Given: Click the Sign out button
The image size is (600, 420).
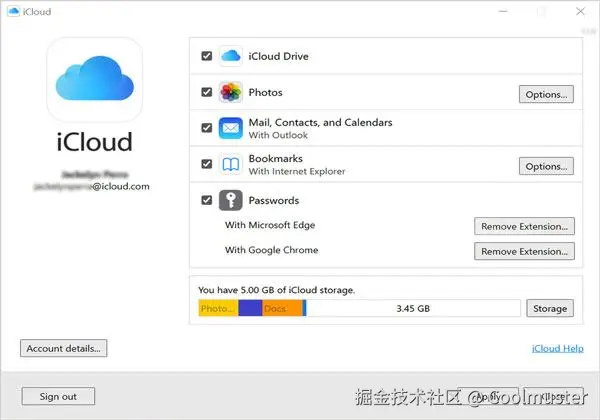Looking at the screenshot, I should point(58,396).
